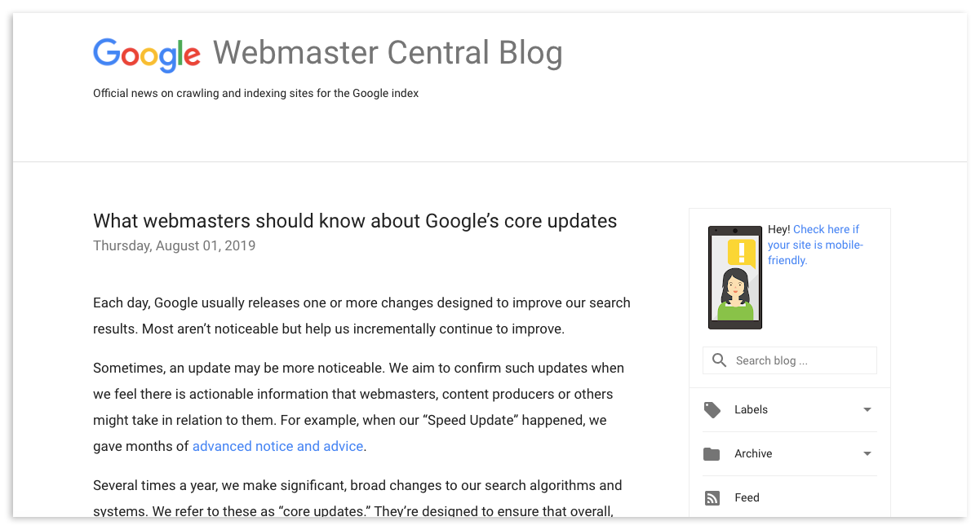Click the blog tagline about crawling and indexing
This screenshot has width=980, height=530.
point(255,94)
